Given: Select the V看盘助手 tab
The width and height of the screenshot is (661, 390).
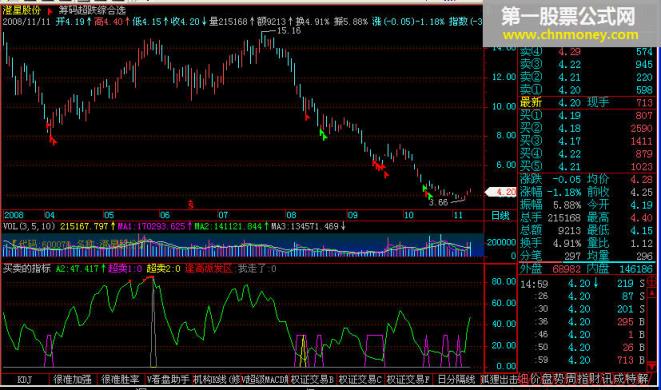Looking at the screenshot, I should [168, 379].
